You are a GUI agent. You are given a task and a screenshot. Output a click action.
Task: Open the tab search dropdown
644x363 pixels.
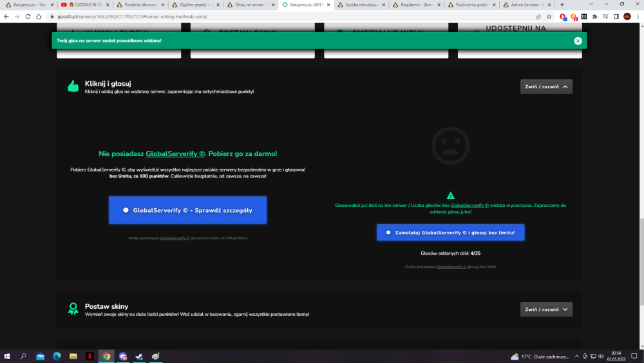click(591, 4)
